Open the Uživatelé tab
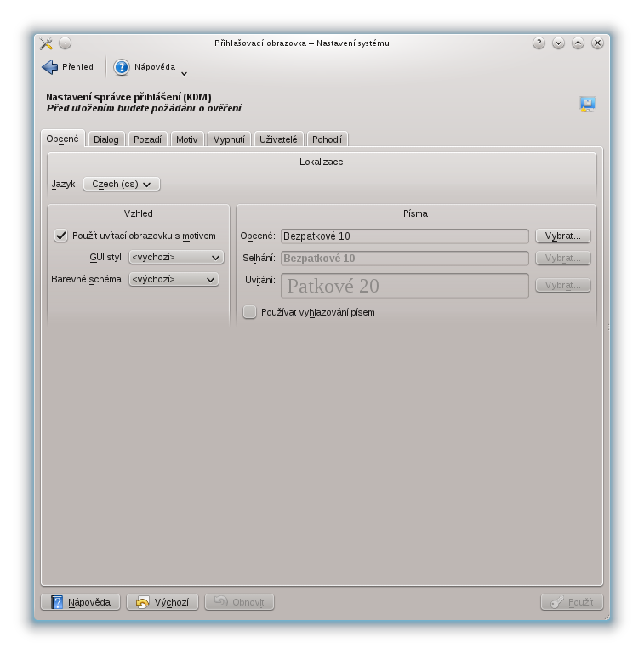Image resolution: width=644 pixels, height=654 pixels. coord(278,139)
